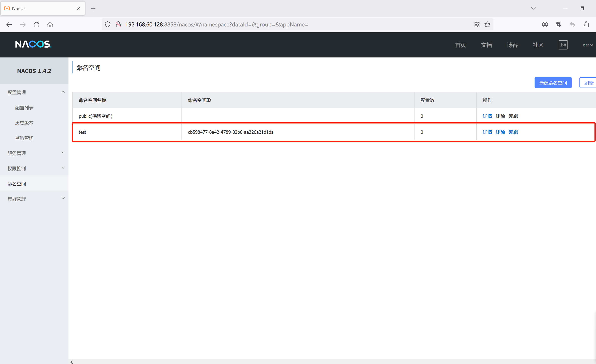View the insecure connection lock icon
Image resolution: width=596 pixels, height=364 pixels.
click(x=118, y=24)
